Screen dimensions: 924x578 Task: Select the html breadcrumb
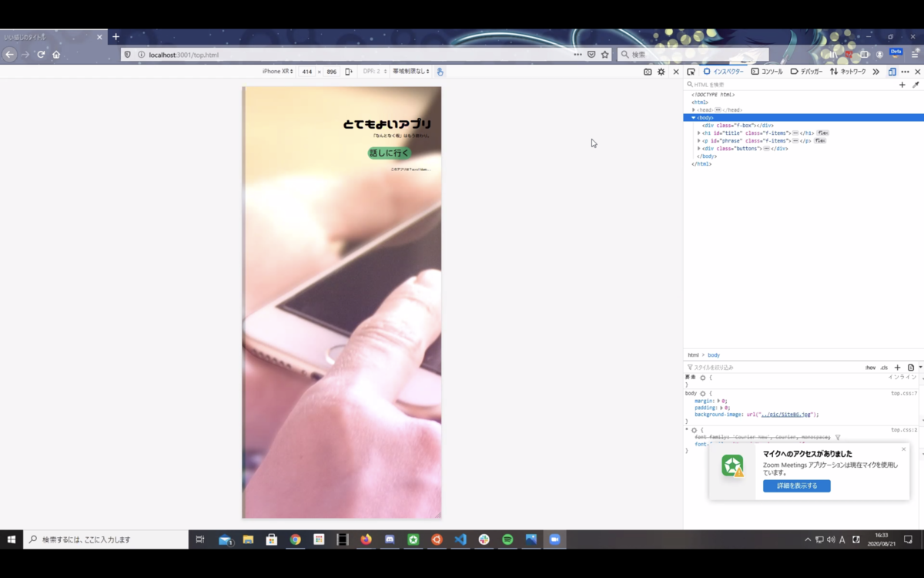[x=693, y=355]
